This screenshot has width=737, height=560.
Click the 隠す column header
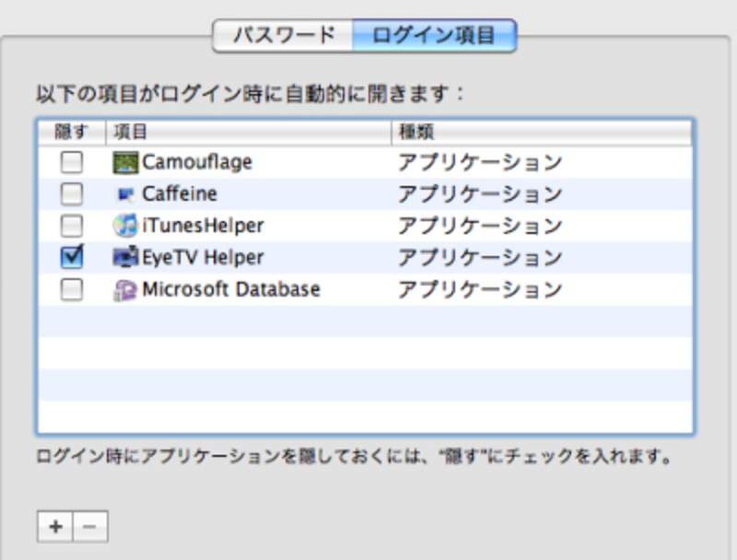(63, 130)
